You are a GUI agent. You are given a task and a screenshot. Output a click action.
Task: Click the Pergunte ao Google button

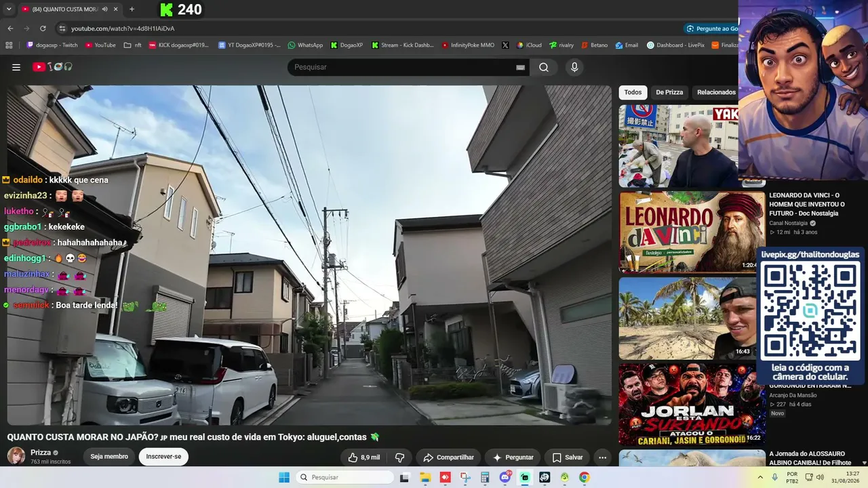coord(712,28)
